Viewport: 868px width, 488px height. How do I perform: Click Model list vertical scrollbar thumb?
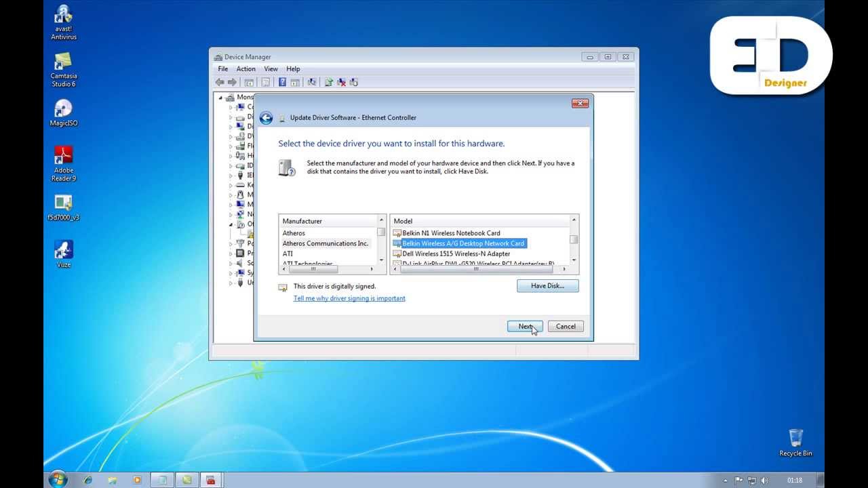[574, 239]
